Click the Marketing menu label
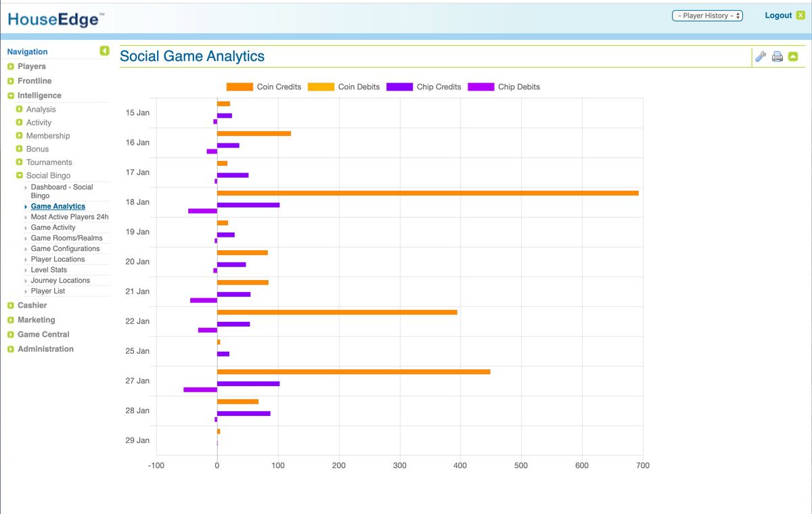This screenshot has height=514, width=812. click(37, 320)
